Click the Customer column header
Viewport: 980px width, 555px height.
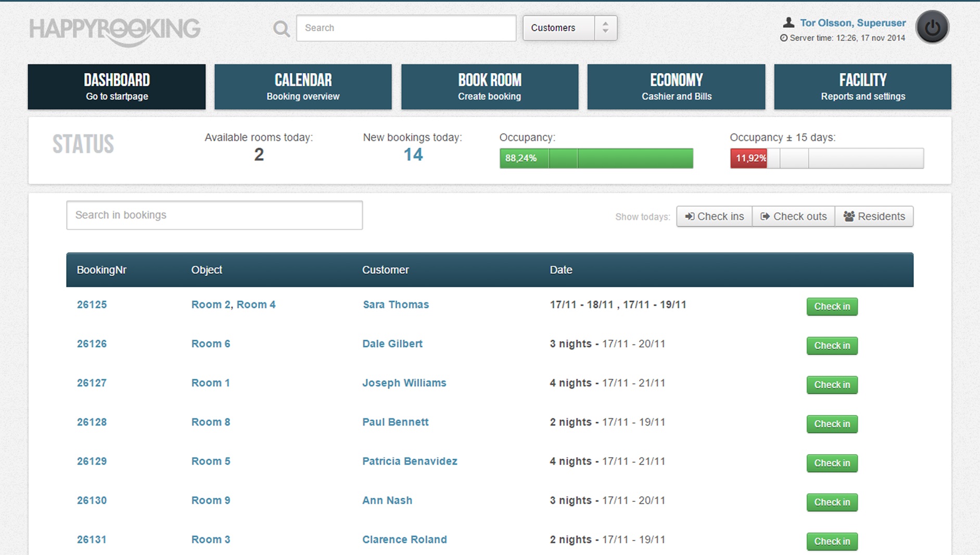tap(386, 270)
